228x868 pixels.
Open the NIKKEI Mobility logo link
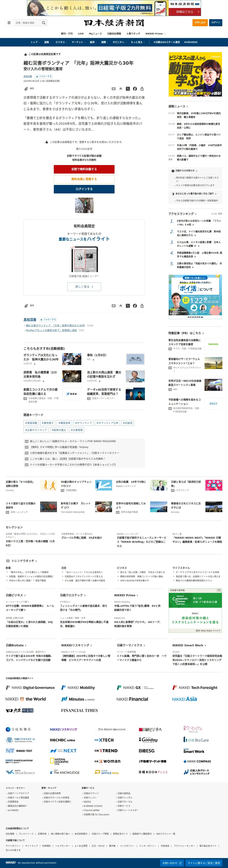pos(78,687)
